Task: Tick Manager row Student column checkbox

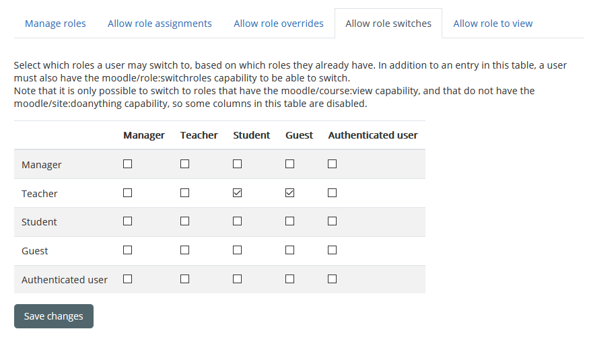Action: [x=237, y=164]
